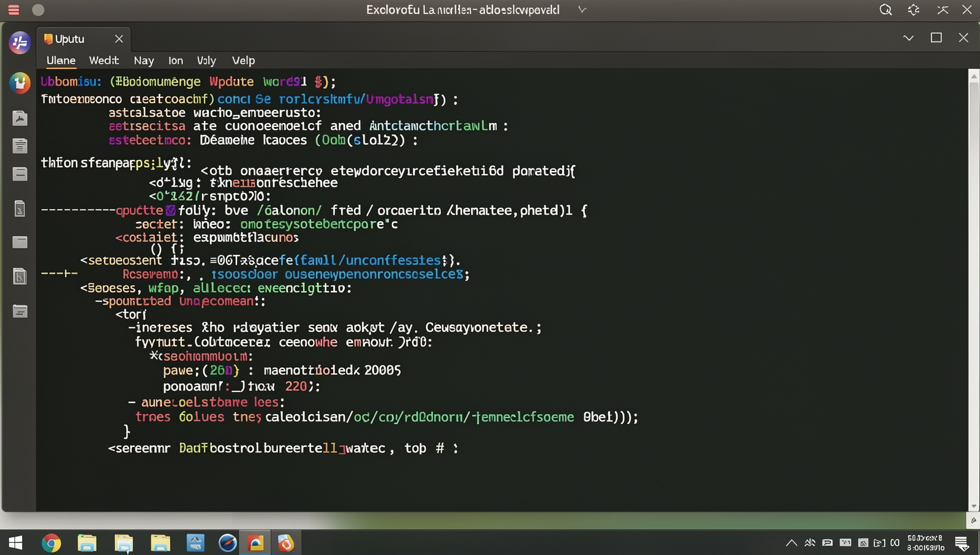Select the Uputu tab

tap(83, 39)
